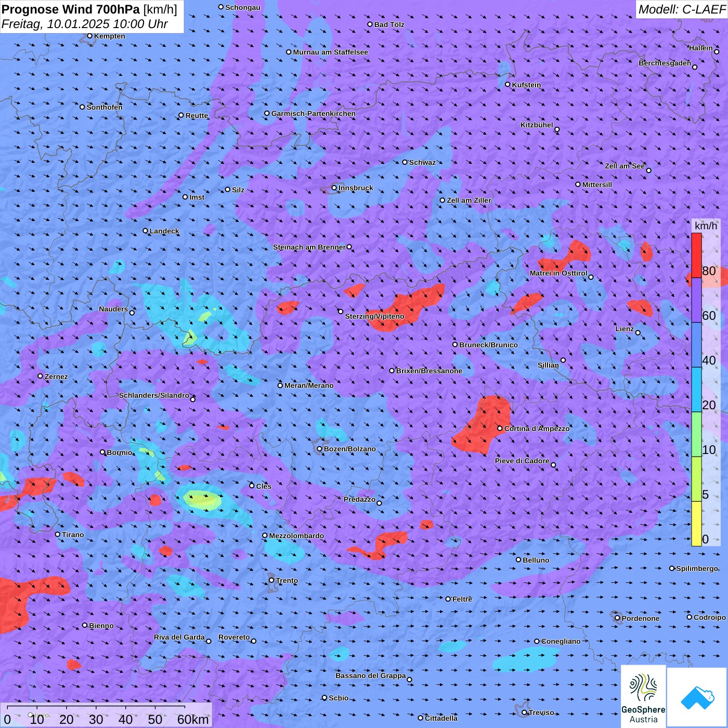Click the 'Matrei in Osttirol' label
Screen dimensions: 728x728
[x=558, y=273]
